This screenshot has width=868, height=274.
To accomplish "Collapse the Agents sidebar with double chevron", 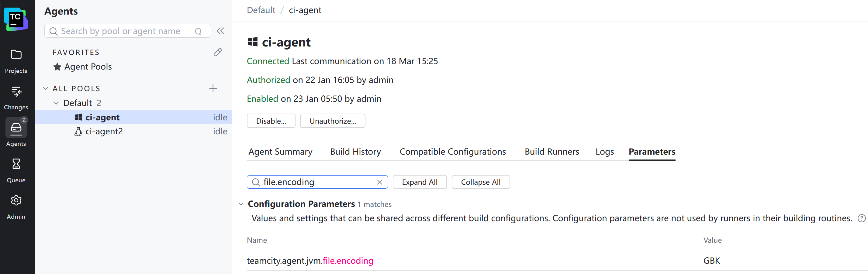I will click(x=220, y=31).
